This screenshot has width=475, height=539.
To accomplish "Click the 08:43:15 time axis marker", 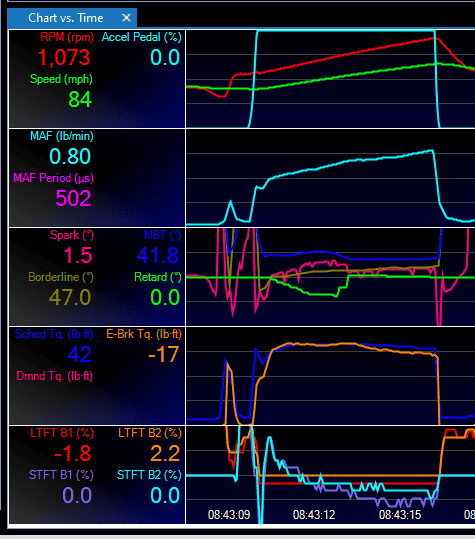I will point(400,515).
